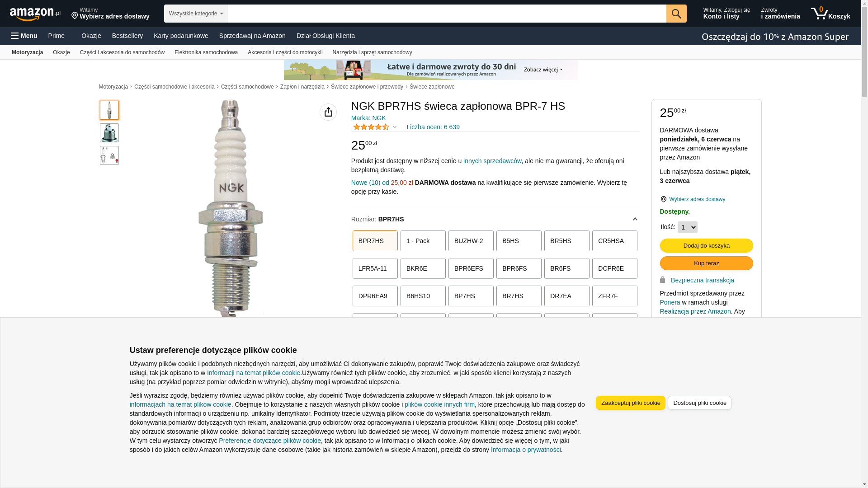Viewport: 868px width, 488px height.
Task: Click into the search input field
Action: 446,14
